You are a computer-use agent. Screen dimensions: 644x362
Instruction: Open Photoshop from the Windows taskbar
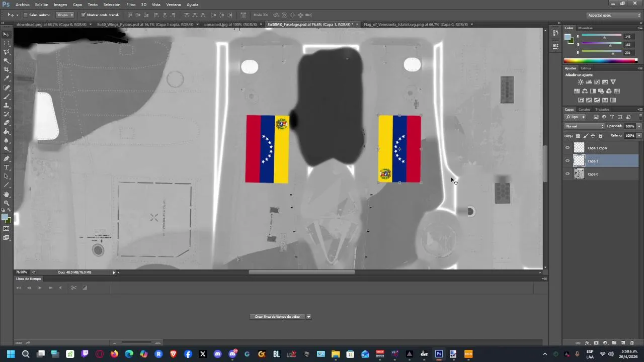(439, 354)
